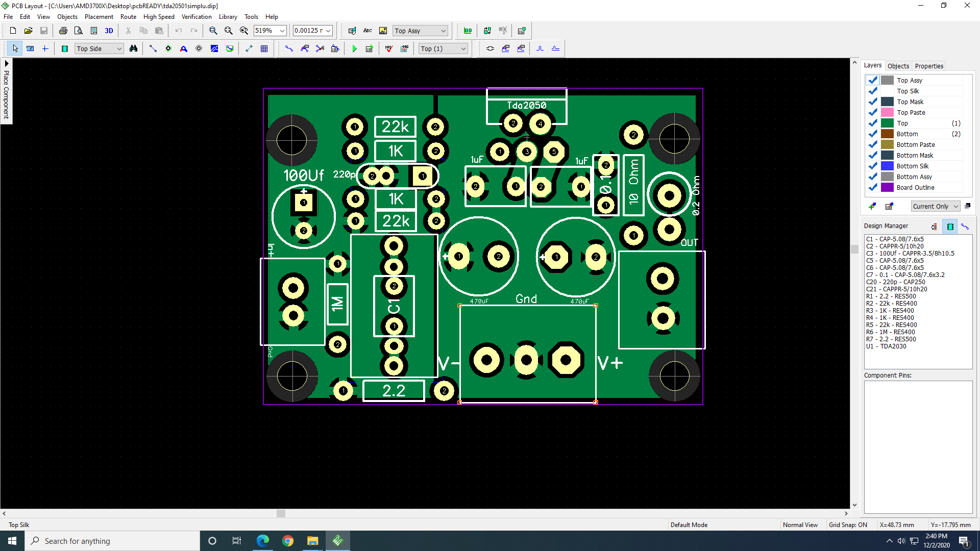980x551 pixels.
Task: Open the Current Only display dropdown
Action: point(936,206)
